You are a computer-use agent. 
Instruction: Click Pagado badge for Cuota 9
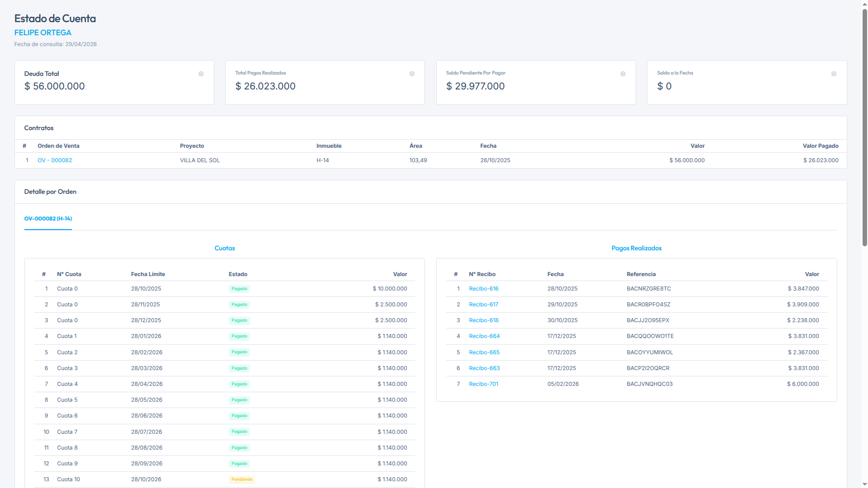239,464
